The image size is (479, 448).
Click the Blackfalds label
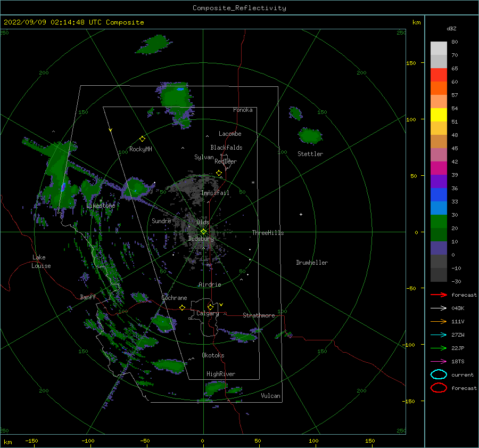[226, 148]
